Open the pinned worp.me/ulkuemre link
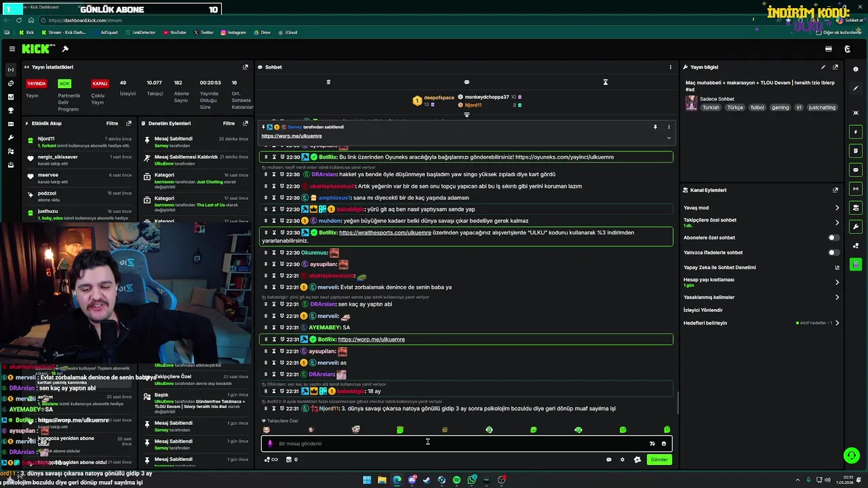 (x=292, y=136)
